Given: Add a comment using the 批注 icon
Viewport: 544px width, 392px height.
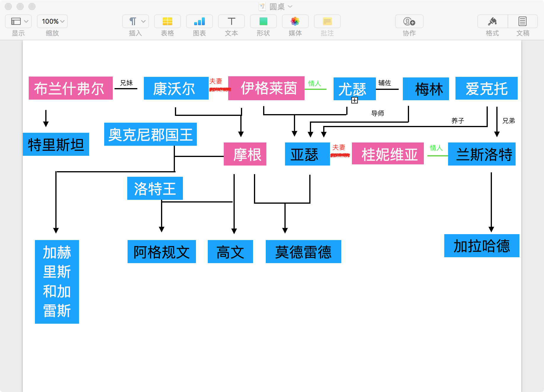Looking at the screenshot, I should click(327, 21).
